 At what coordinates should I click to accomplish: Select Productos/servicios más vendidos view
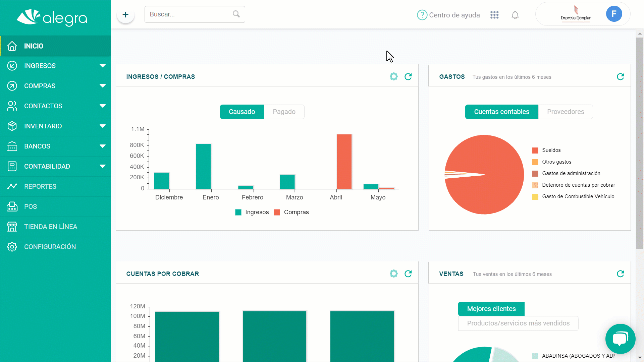click(518, 323)
